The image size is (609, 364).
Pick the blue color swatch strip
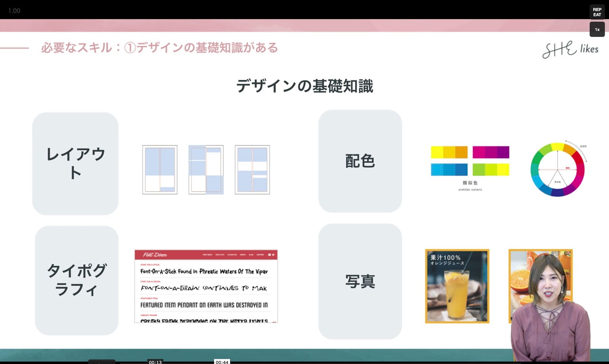point(449,170)
